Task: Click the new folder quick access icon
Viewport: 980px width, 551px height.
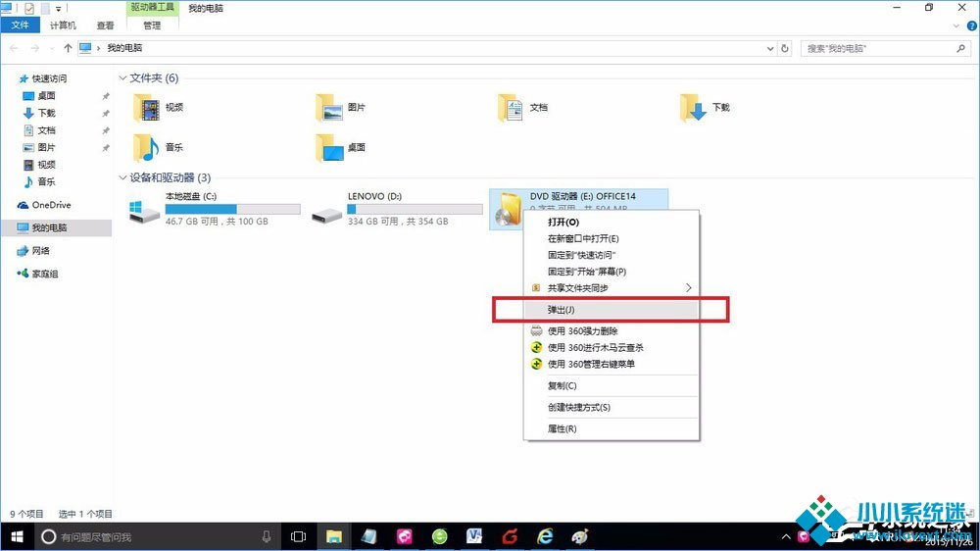Action: point(45,9)
